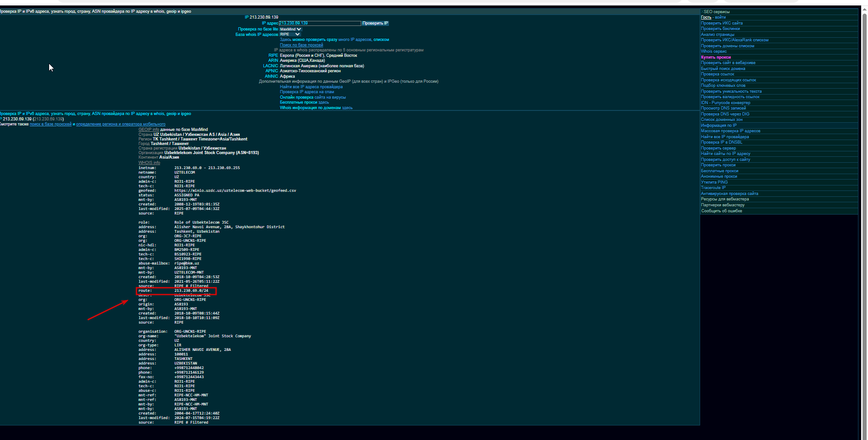The height and width of the screenshot is (440, 868).
Task: Click the geofeed.csv URL in whois output
Action: tap(235, 190)
